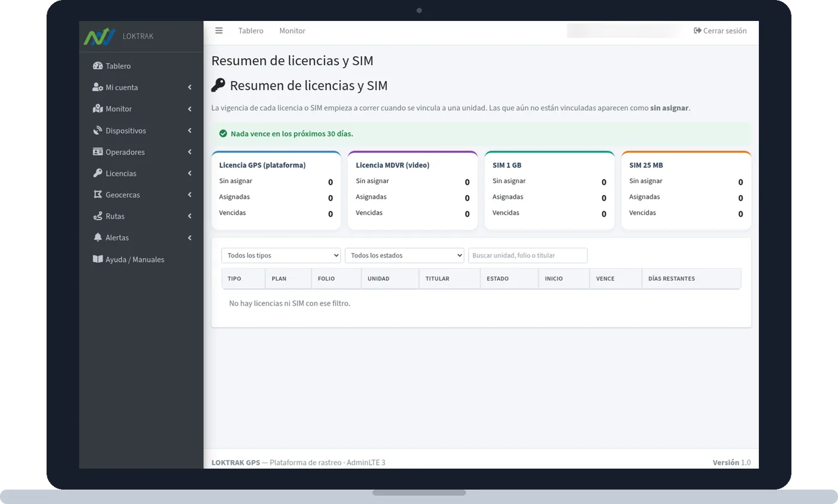
Task: Expand the Geocercas submenu chevron
Action: click(x=190, y=195)
